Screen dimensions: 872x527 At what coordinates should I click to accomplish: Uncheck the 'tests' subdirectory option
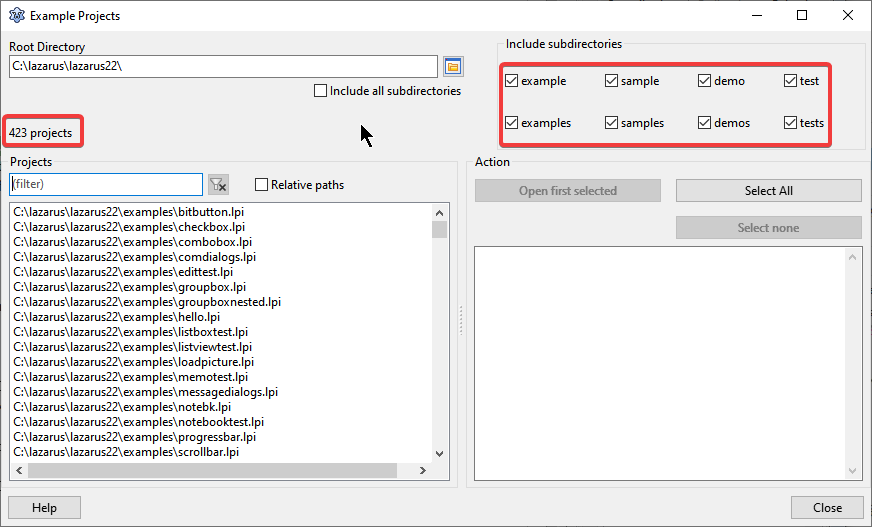click(x=791, y=123)
